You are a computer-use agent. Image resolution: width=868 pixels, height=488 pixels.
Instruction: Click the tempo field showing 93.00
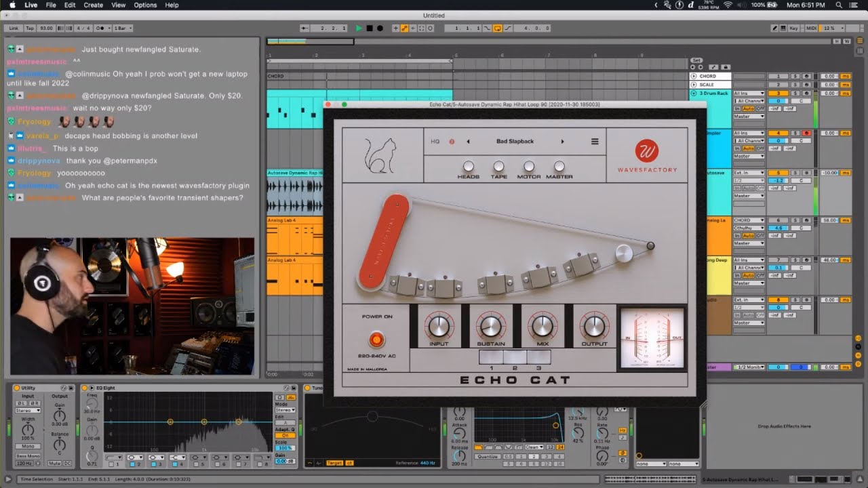click(46, 28)
